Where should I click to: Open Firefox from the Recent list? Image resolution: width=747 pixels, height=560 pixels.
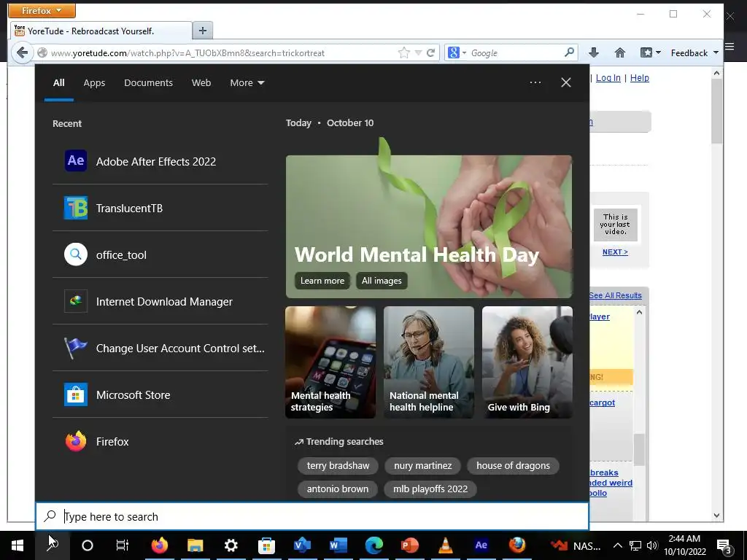tap(160, 441)
